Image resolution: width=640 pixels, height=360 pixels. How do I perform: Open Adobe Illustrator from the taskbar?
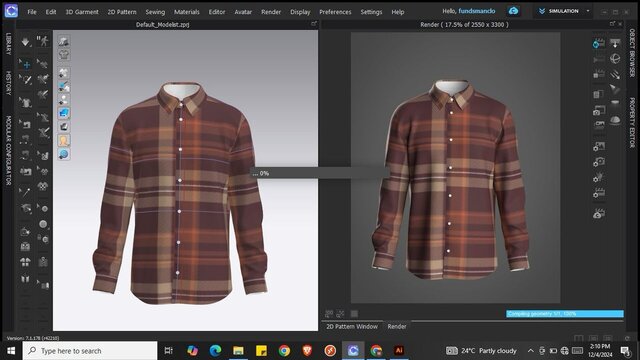399,351
